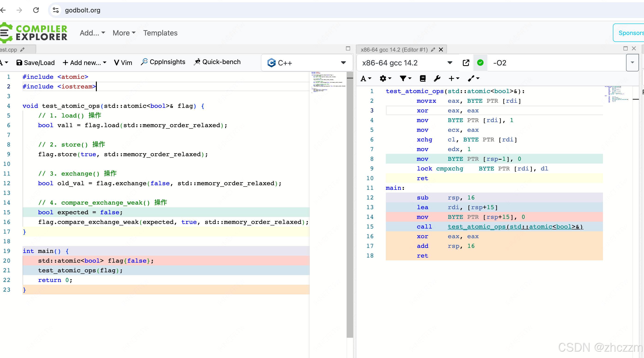Rename x86-64 gcc 14.2 pane pencil icon
Screen dimensions: 644x358
point(433,50)
